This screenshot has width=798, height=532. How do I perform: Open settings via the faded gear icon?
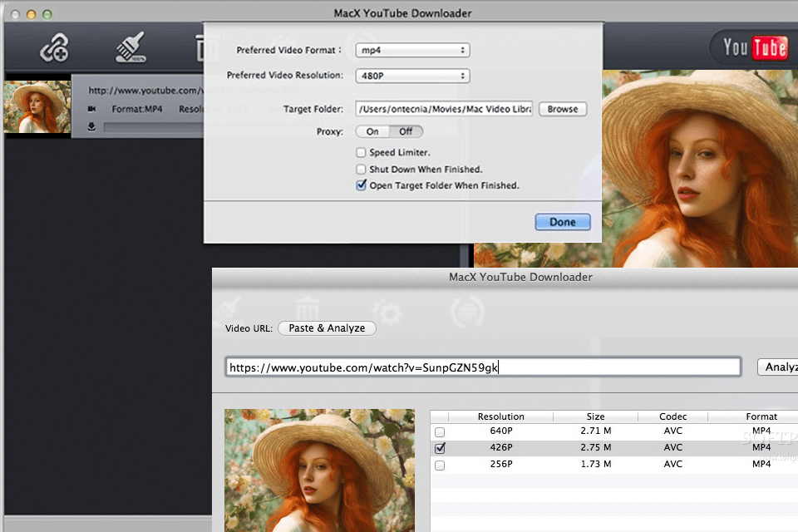[x=388, y=312]
